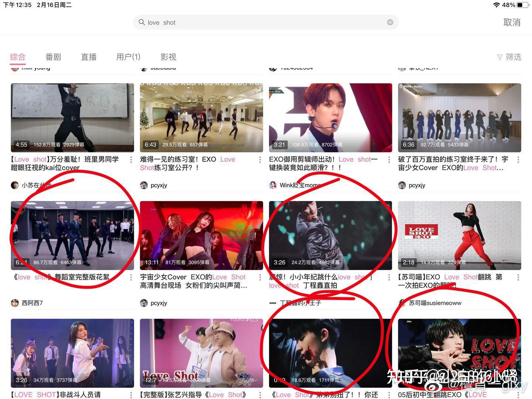Click pcyxjy avatar under 难得一见的练习室 video
The width and height of the screenshot is (532, 399).
click(x=144, y=185)
